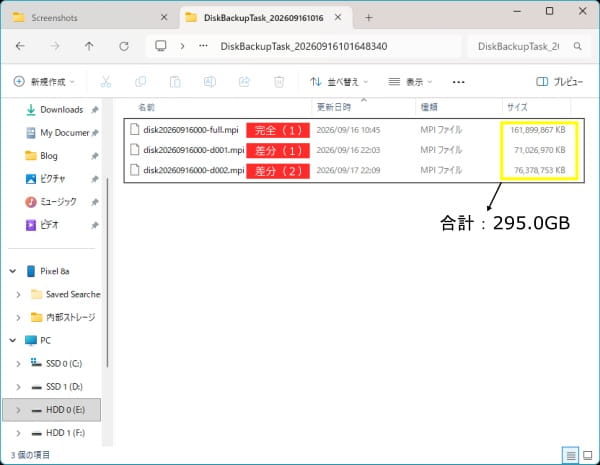The width and height of the screenshot is (600, 465).
Task: Select file disk20260916000-full.mpi
Action: tap(191, 130)
